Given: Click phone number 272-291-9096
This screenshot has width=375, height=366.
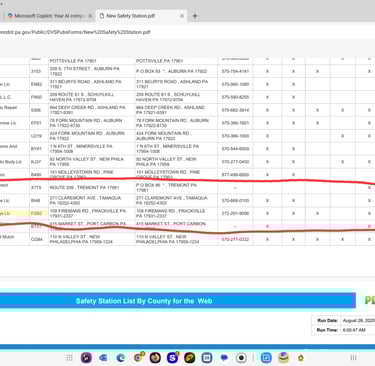Looking at the screenshot, I should (235, 213).
